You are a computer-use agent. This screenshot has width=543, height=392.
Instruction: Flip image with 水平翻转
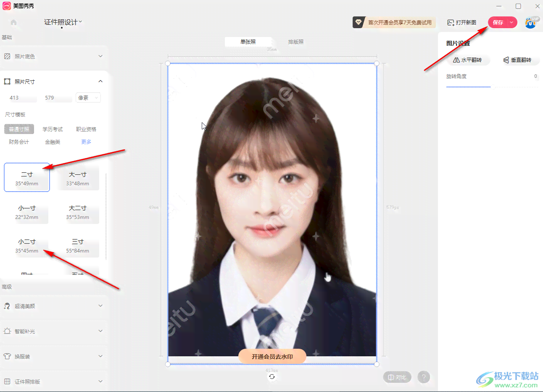tap(467, 60)
